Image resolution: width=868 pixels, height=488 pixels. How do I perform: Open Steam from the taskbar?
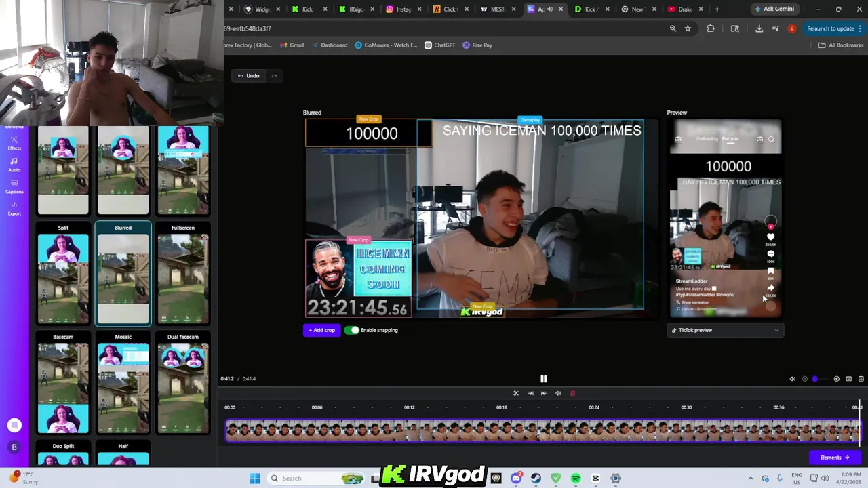click(x=536, y=479)
